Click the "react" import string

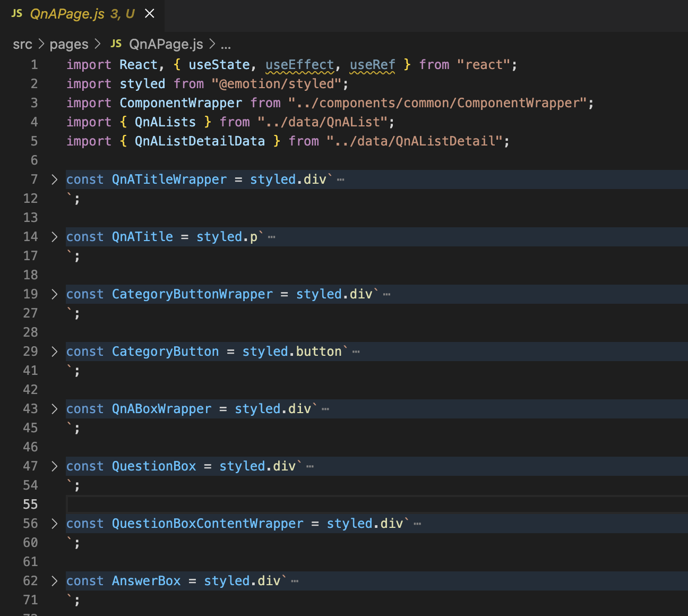483,65
